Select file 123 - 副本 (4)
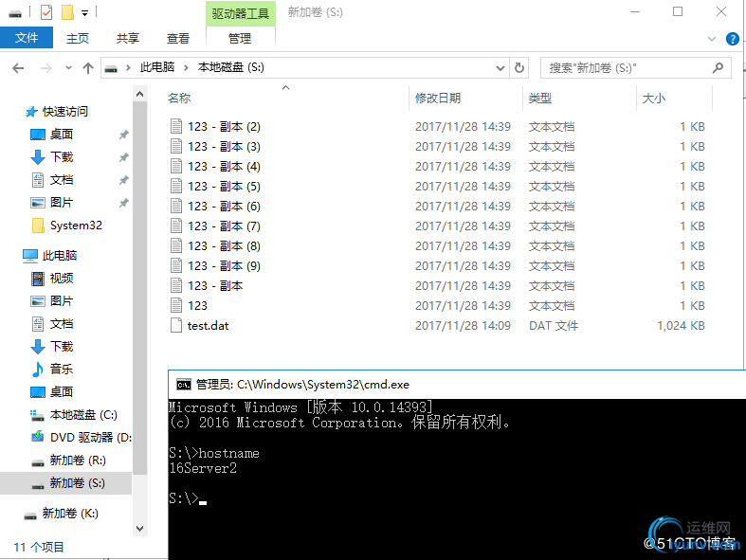This screenshot has width=746, height=560. click(224, 167)
